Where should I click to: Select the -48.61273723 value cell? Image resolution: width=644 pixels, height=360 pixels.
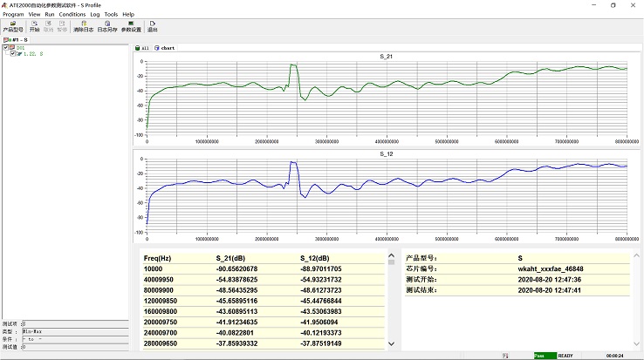321,290
